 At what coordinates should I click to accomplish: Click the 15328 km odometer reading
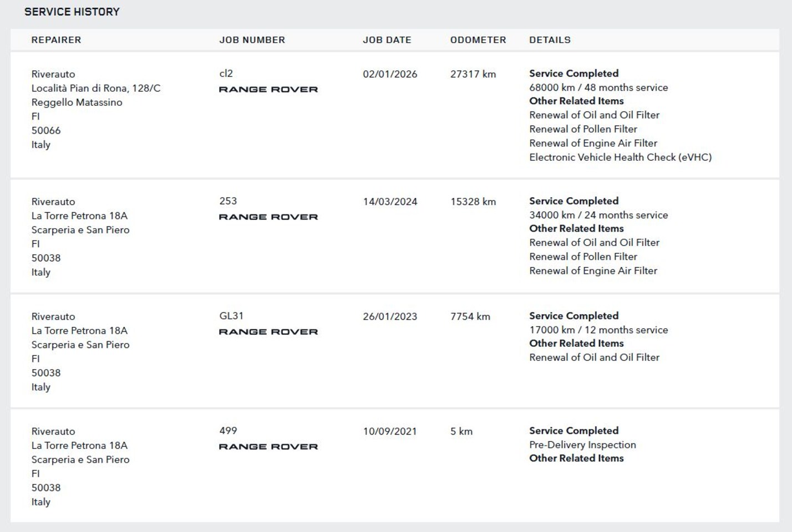(x=473, y=202)
